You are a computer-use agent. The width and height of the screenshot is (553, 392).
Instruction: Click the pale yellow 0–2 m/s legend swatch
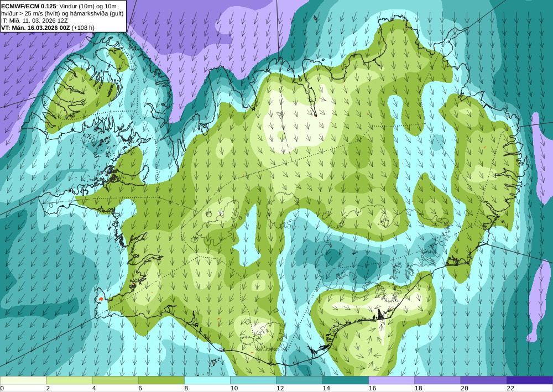tap(23, 380)
